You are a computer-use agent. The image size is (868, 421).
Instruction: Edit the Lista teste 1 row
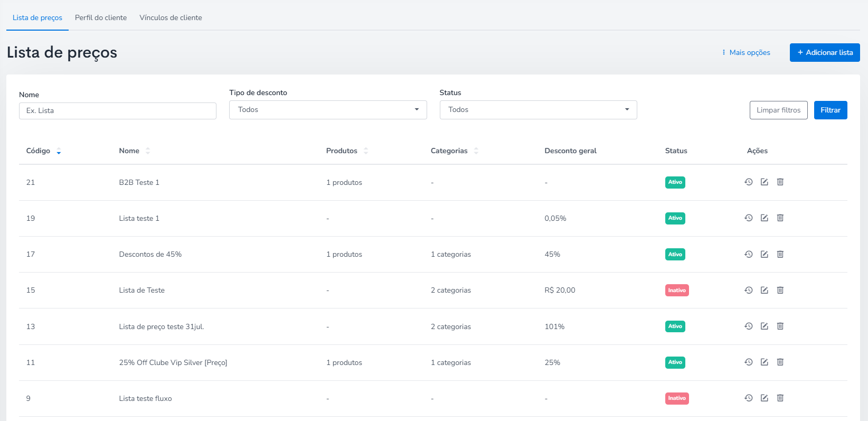coord(765,218)
